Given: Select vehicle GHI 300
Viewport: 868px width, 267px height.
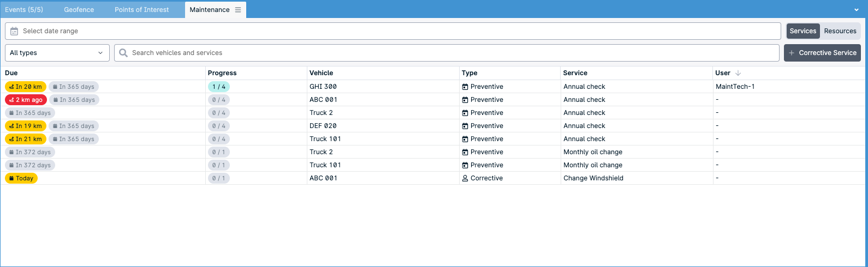Looking at the screenshot, I should (323, 87).
